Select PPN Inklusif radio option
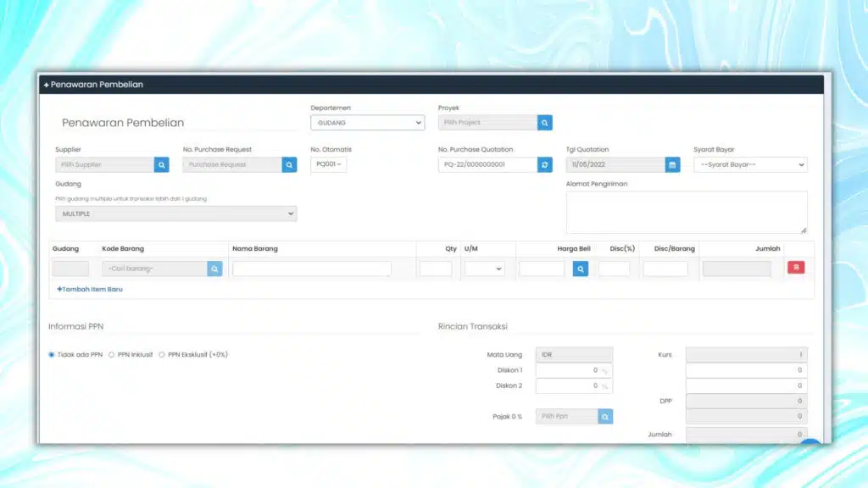868x488 pixels. (x=112, y=355)
